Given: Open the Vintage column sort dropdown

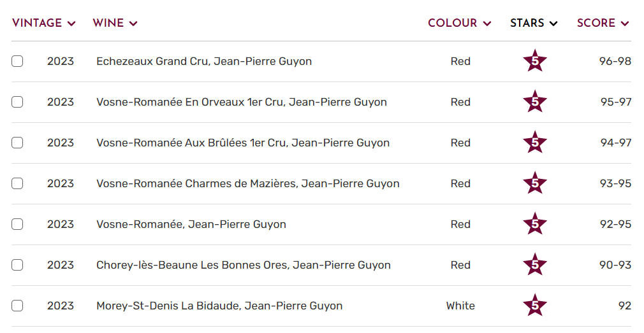Looking at the screenshot, I should point(43,23).
